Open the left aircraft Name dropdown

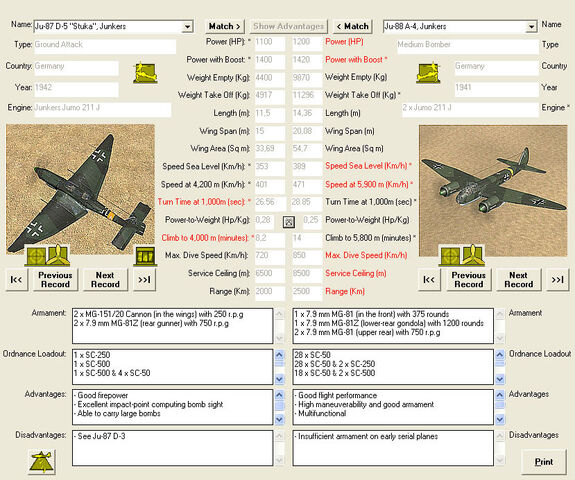[187, 27]
